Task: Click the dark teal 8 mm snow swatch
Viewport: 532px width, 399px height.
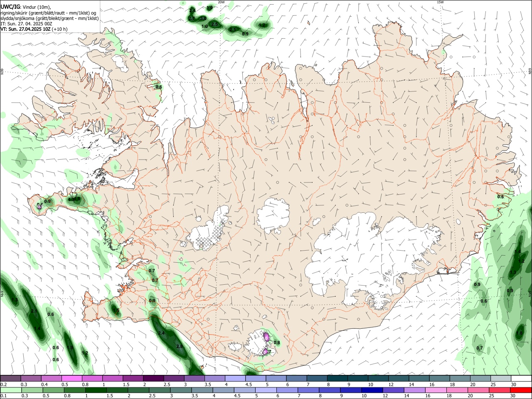Action: tap(337, 379)
